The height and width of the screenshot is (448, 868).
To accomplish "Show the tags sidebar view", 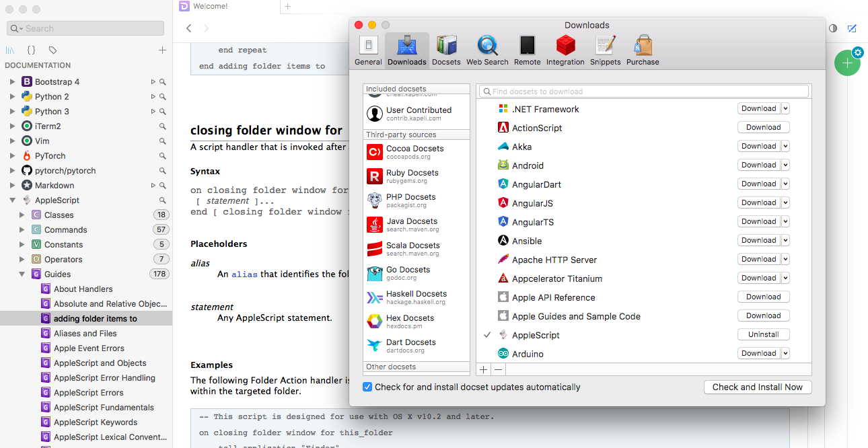I will [53, 50].
